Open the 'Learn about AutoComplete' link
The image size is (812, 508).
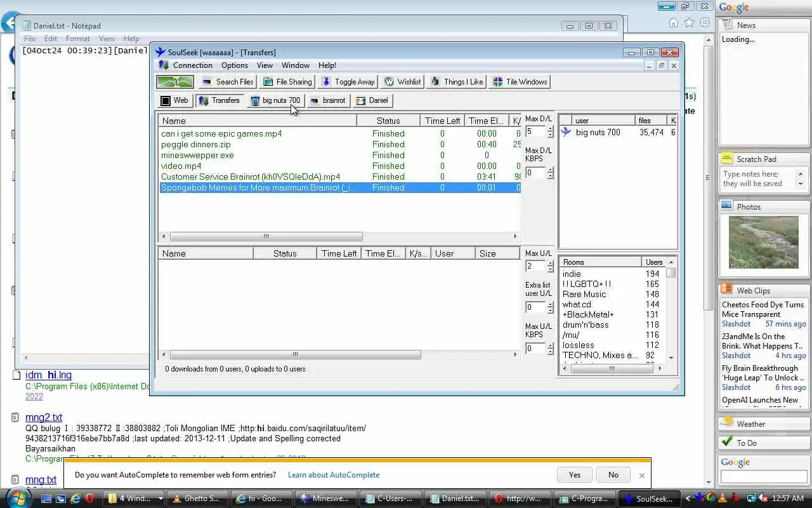point(334,475)
